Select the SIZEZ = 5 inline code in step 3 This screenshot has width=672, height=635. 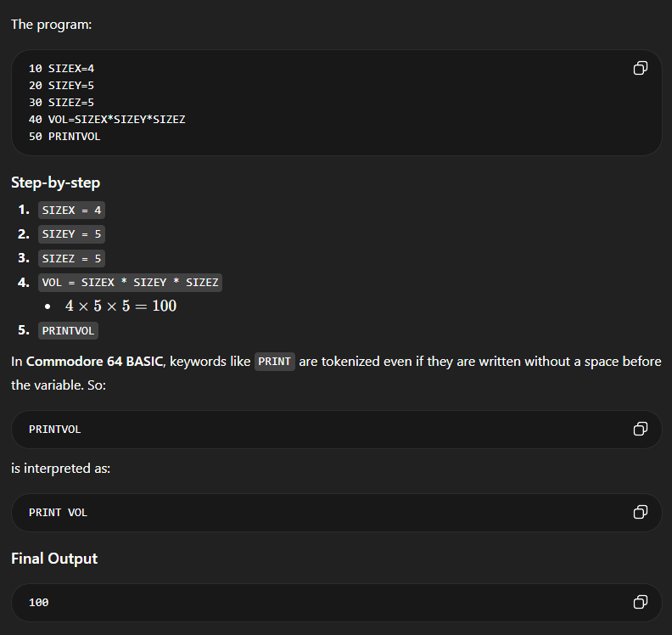pos(71,258)
